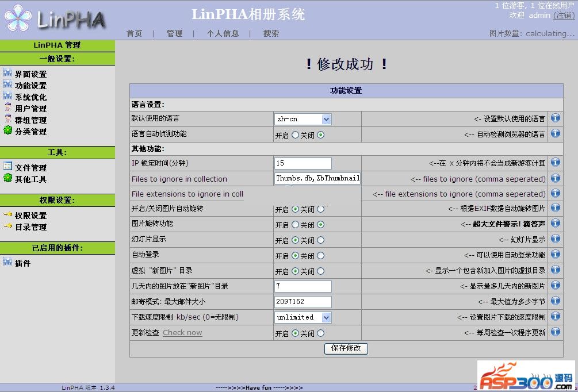Go to 搜索 in the top navigation
Screen dimensions: 578x392
[x=271, y=33]
